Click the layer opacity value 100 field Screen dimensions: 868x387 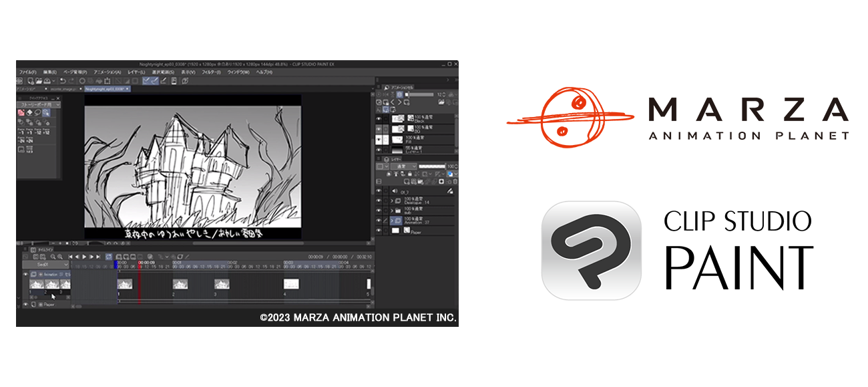[x=451, y=167]
